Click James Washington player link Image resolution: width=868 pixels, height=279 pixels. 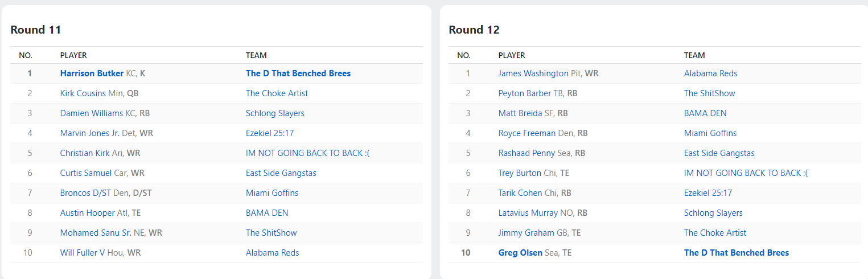click(x=533, y=73)
